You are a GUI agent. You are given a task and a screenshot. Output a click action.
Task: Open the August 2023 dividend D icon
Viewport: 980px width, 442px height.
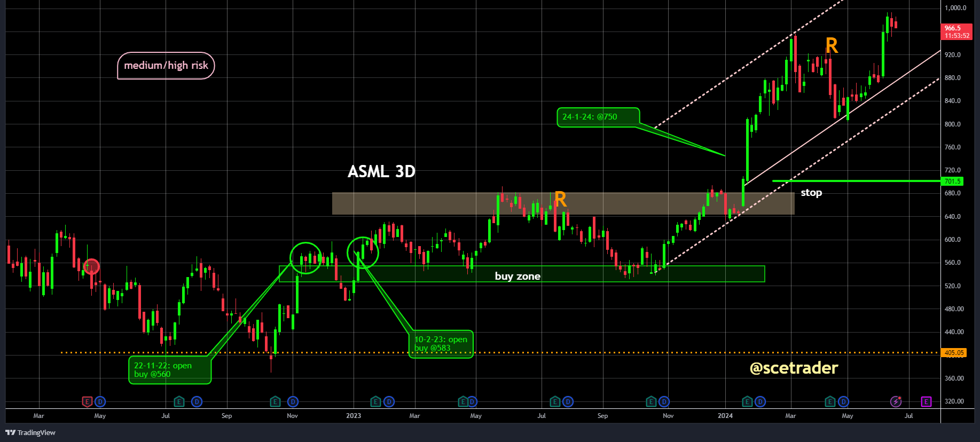pyautogui.click(x=568, y=401)
